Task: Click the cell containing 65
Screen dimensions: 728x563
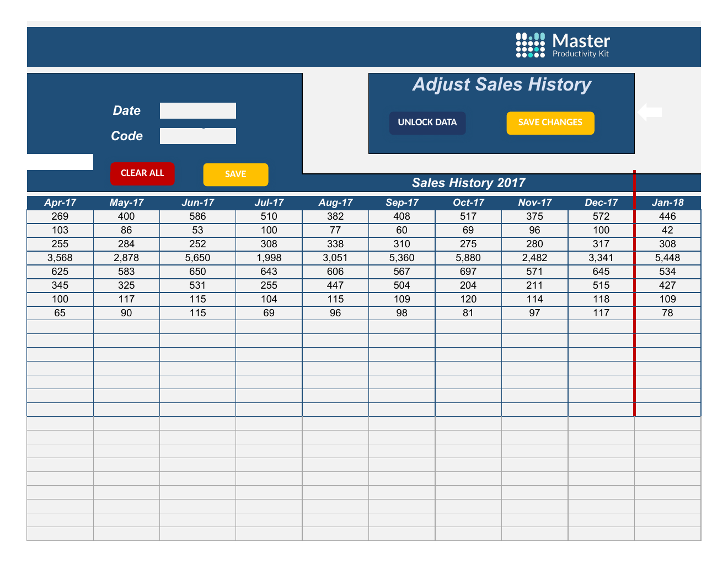Action: [x=60, y=313]
